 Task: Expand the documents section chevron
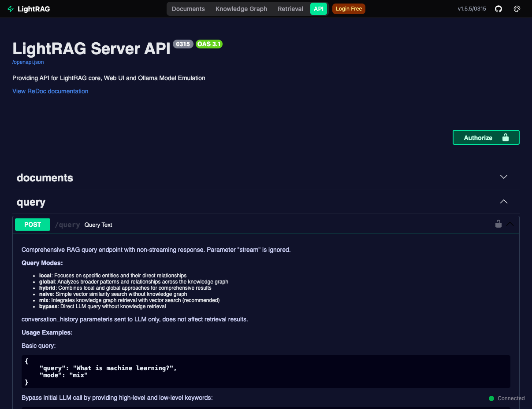tap(504, 177)
